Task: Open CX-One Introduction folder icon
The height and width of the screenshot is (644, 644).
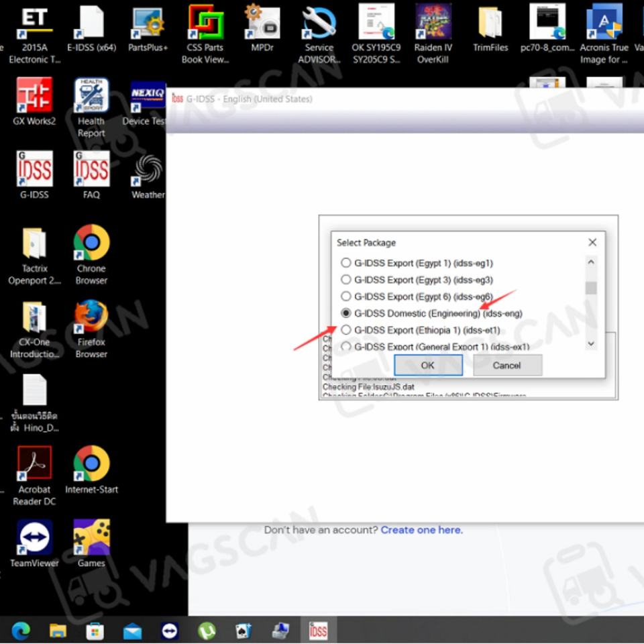Action: (x=34, y=330)
